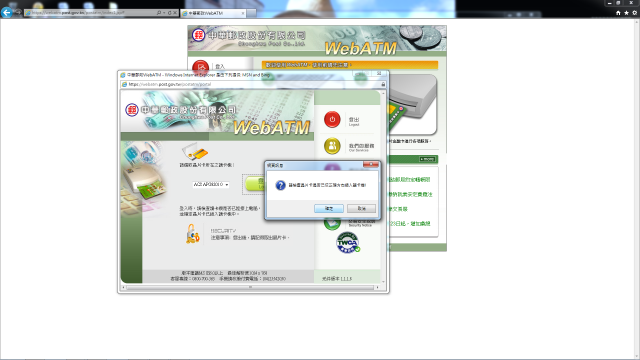Click the green Login button behind the dialog
The width and height of the screenshot is (640, 360).
[255, 184]
